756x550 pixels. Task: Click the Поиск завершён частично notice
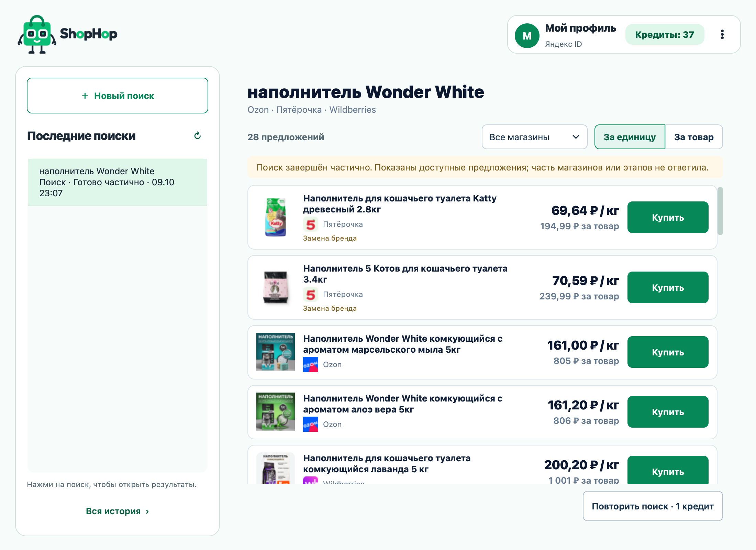pyautogui.click(x=485, y=167)
